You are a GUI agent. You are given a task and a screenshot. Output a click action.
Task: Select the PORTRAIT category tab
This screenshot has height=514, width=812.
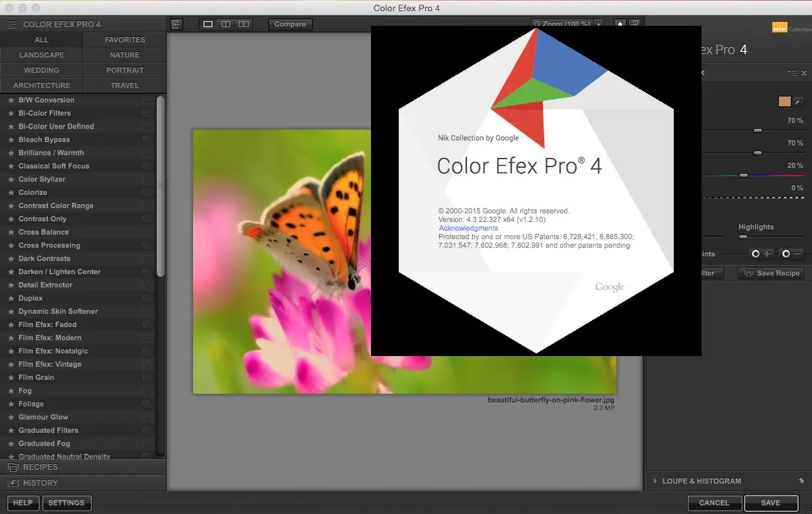tap(125, 71)
